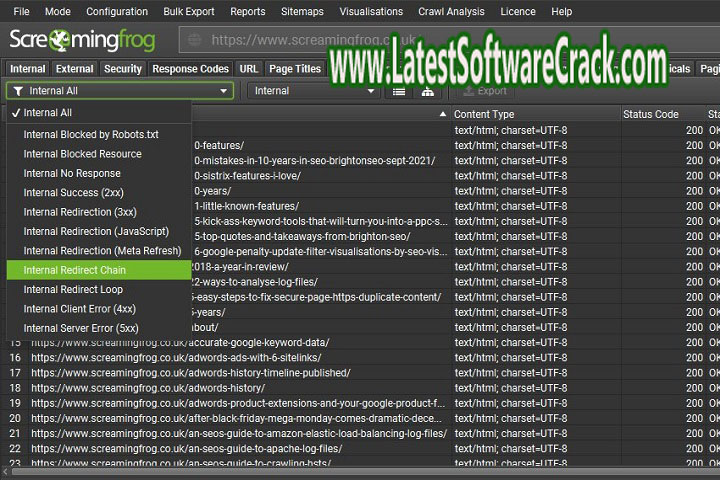Open the Sitemaps menu
The image size is (720, 480).
[302, 11]
